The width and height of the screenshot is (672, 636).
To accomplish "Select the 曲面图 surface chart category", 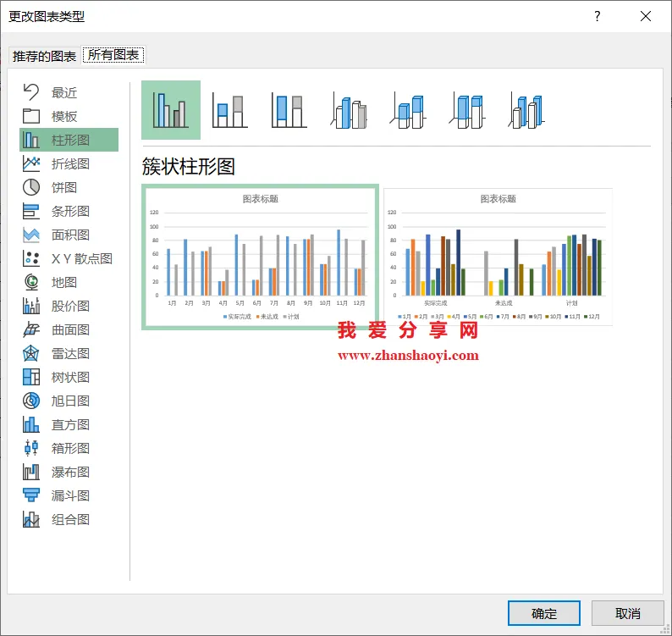I will [69, 329].
